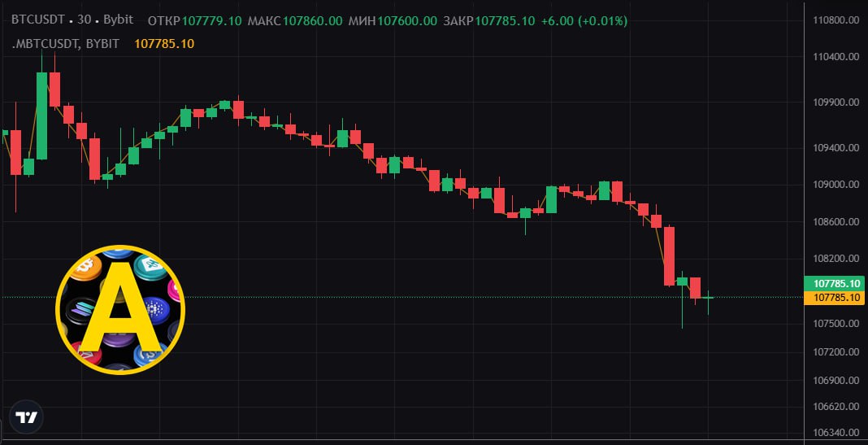Click the orange 107785.10 price axis label

point(834,298)
